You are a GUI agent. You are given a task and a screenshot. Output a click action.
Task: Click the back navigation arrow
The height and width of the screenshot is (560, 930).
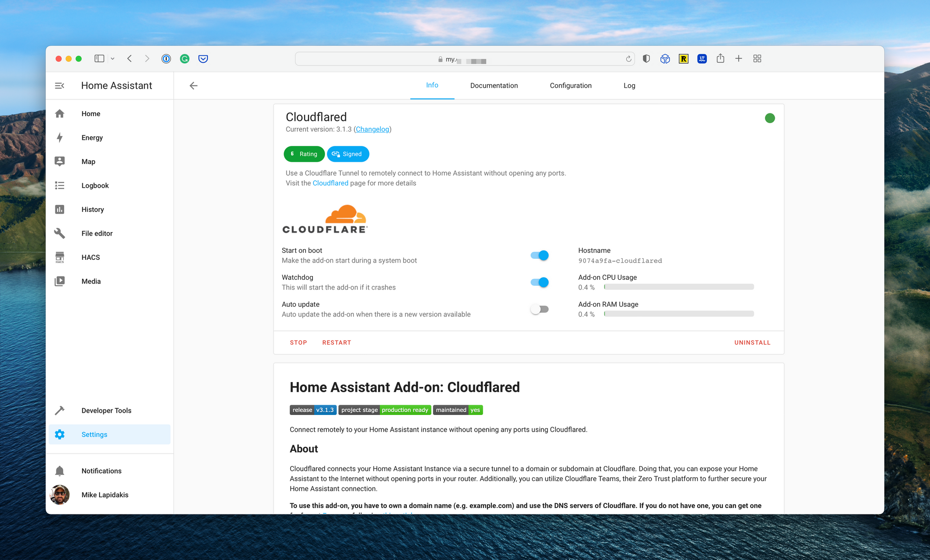click(x=193, y=85)
